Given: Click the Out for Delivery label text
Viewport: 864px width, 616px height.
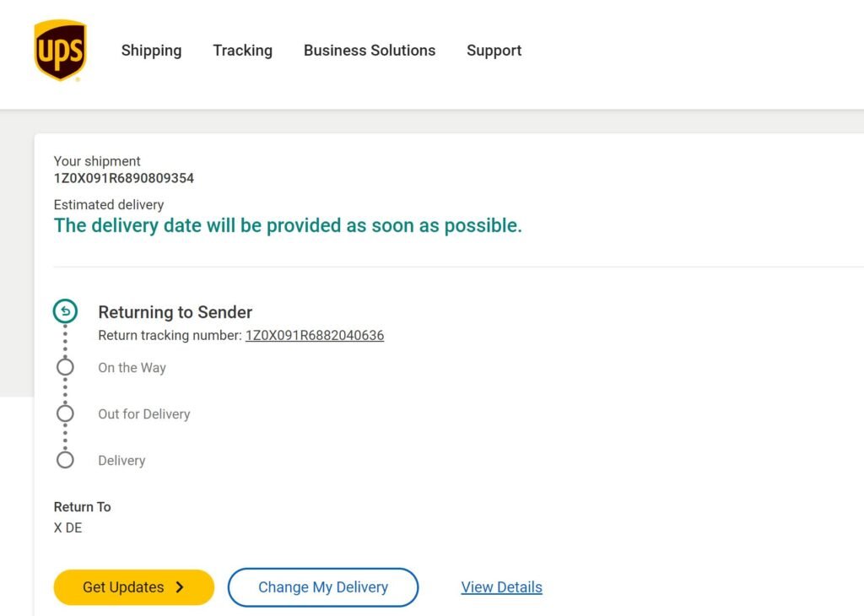Looking at the screenshot, I should (x=144, y=414).
